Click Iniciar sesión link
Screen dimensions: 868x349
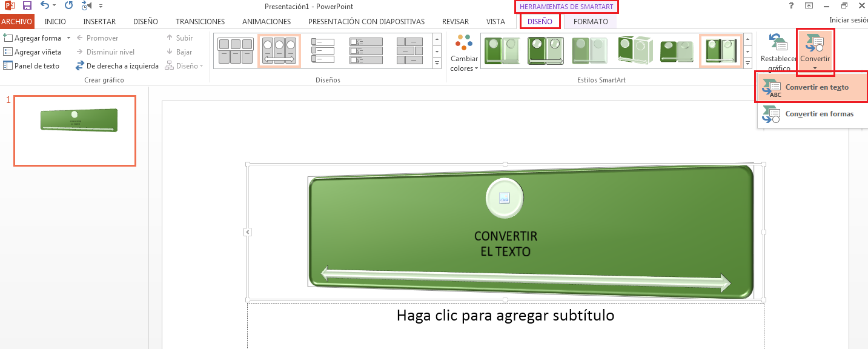(x=848, y=20)
